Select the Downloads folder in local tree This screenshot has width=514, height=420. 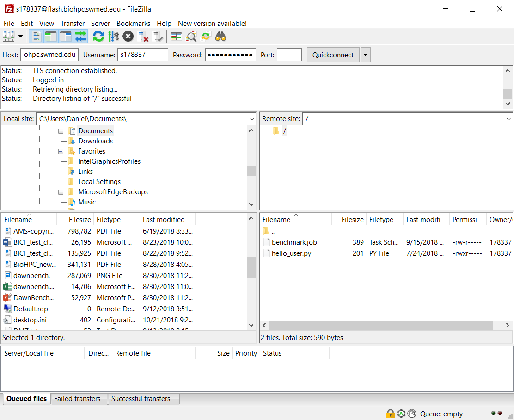tap(95, 141)
